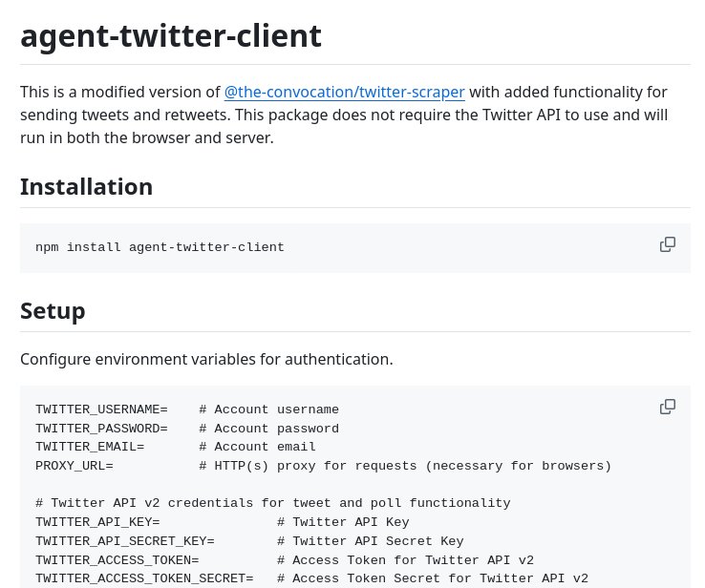Click the '# Twitter API Key' comment
Screen dimensions: 705x588
[343, 522]
